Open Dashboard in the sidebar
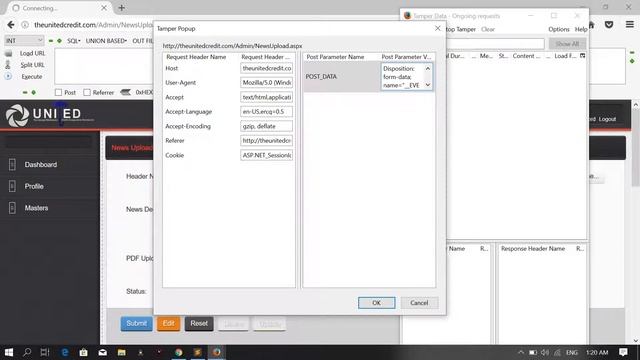The image size is (640, 360). pyautogui.click(x=41, y=164)
